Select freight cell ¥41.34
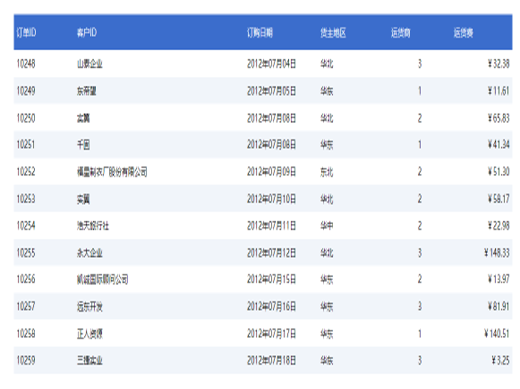The height and width of the screenshot is (389, 520). tap(499, 145)
